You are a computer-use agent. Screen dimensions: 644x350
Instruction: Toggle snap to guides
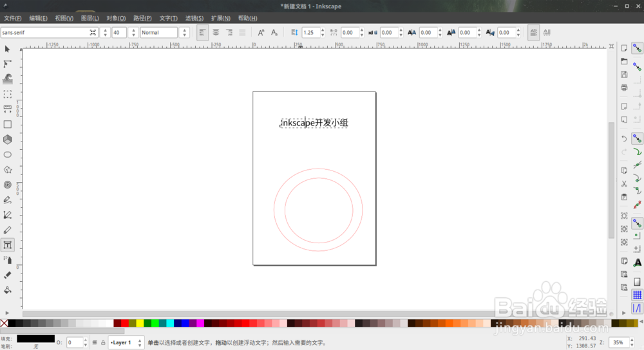(637, 308)
